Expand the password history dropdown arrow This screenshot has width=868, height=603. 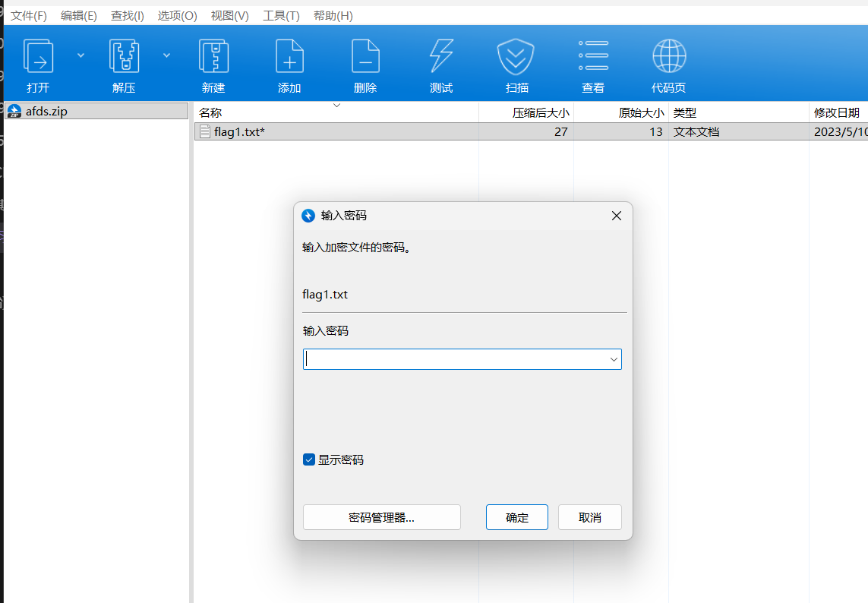[x=614, y=359]
